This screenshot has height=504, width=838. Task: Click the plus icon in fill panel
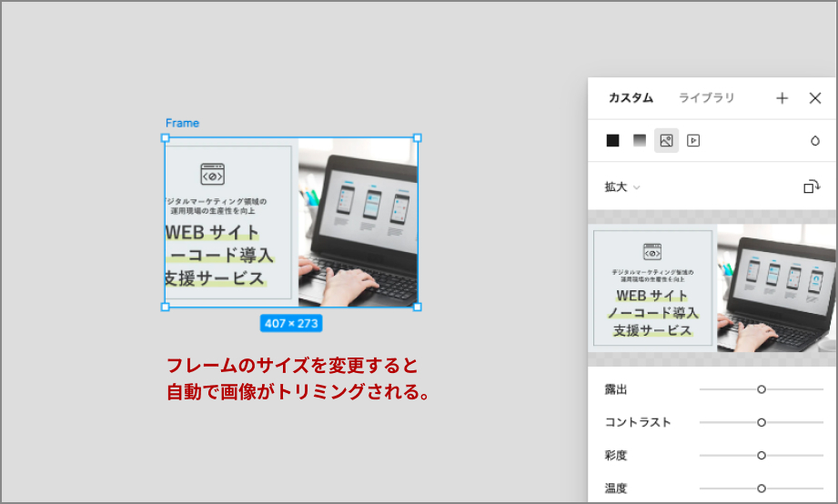pos(782,98)
